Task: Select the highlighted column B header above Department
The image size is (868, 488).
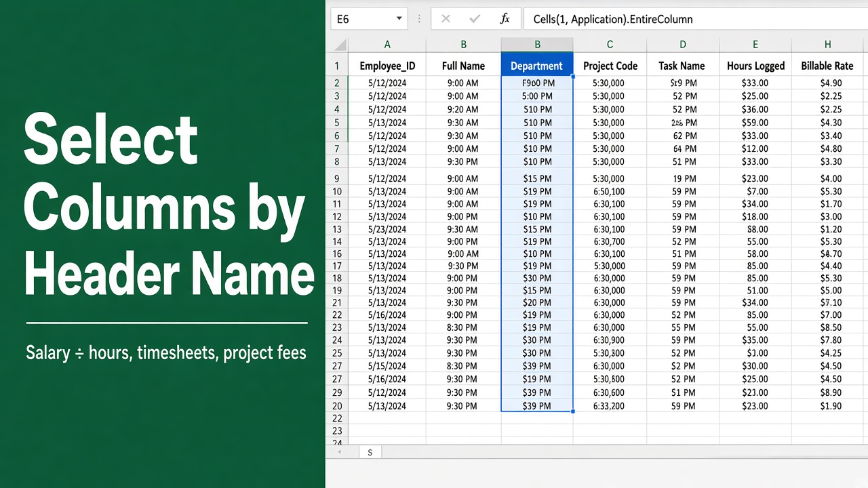Action: (537, 45)
